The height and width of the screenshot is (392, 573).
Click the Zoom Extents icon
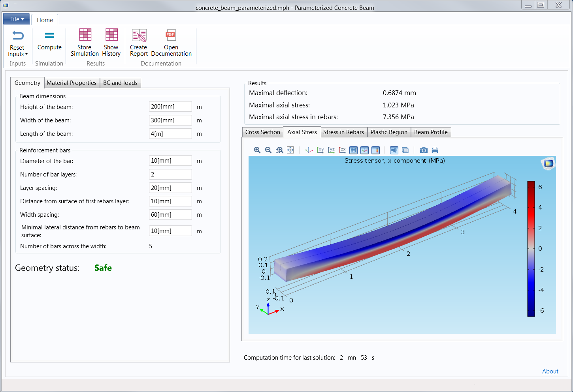tap(290, 150)
